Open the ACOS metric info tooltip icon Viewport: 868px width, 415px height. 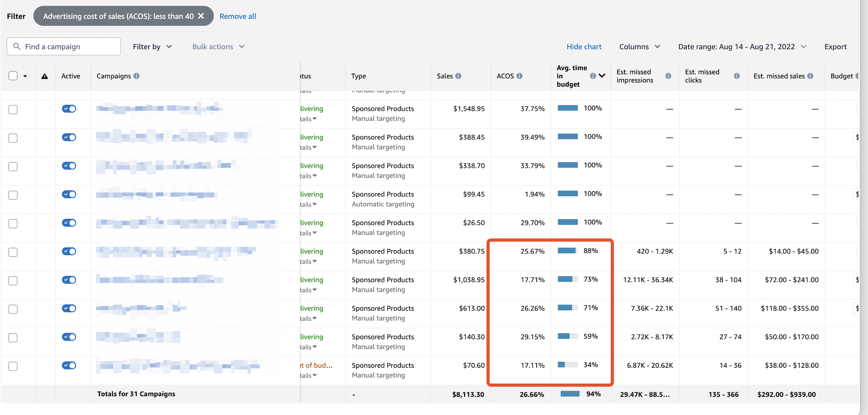click(x=520, y=76)
